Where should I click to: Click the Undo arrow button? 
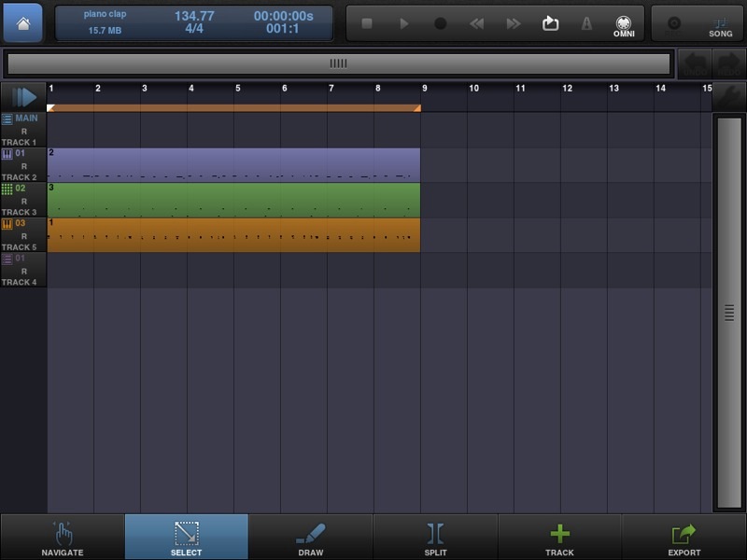tap(695, 63)
